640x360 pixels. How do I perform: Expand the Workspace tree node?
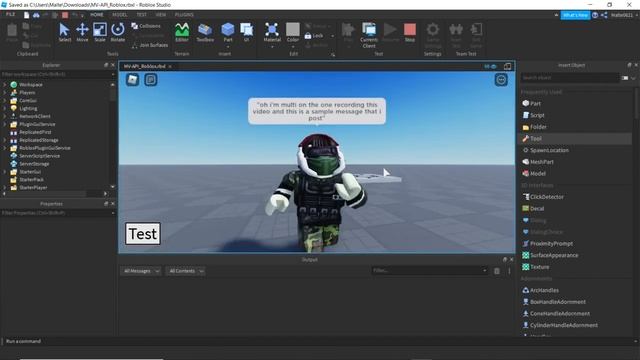coord(5,84)
